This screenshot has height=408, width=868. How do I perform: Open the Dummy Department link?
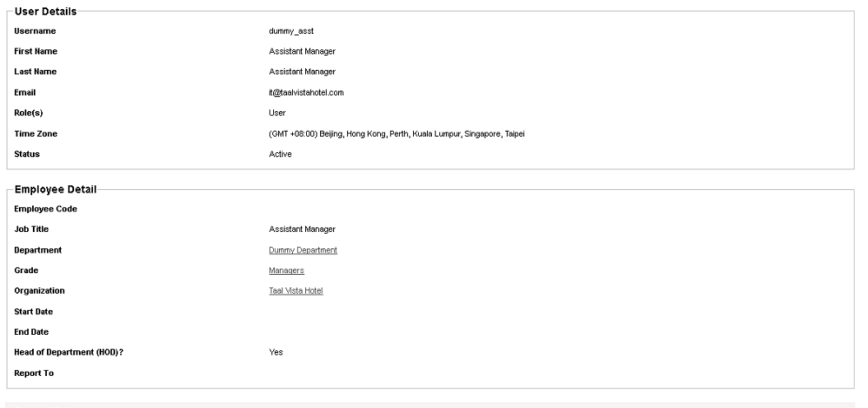[x=303, y=250]
